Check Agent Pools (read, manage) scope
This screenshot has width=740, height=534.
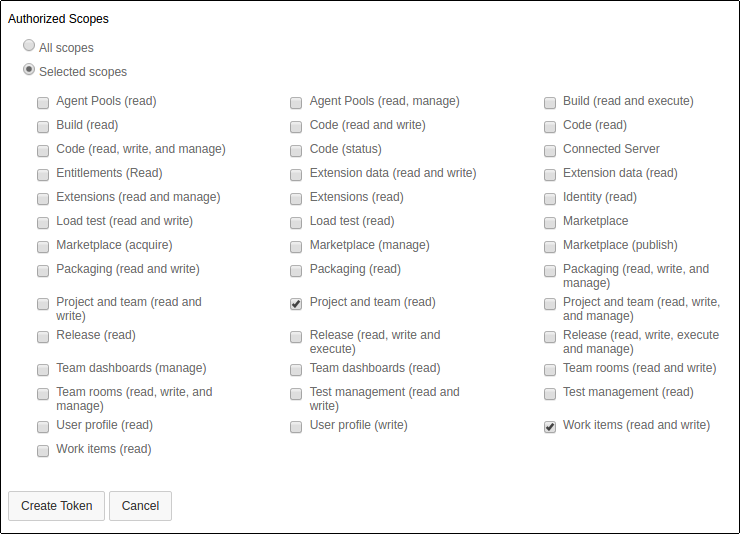click(296, 102)
